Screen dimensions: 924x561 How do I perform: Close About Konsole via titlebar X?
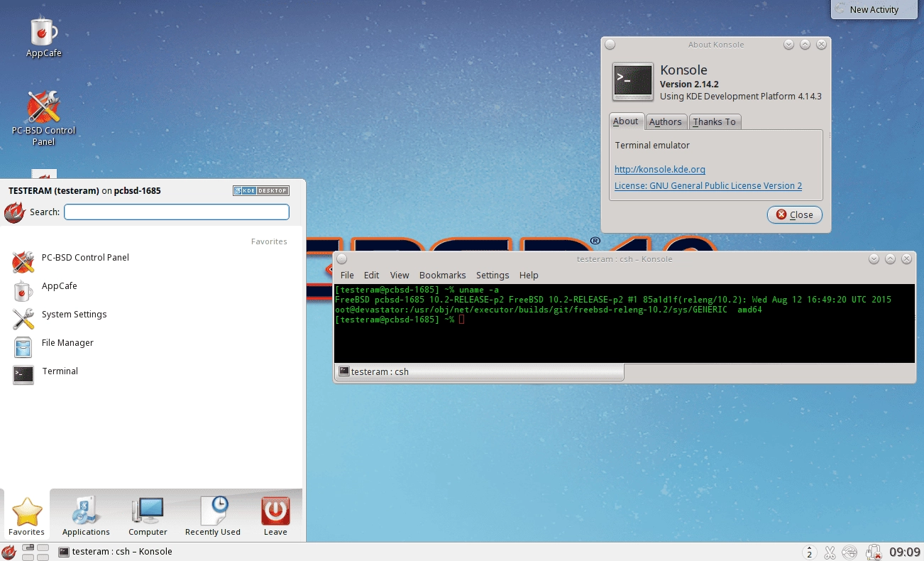click(x=821, y=44)
